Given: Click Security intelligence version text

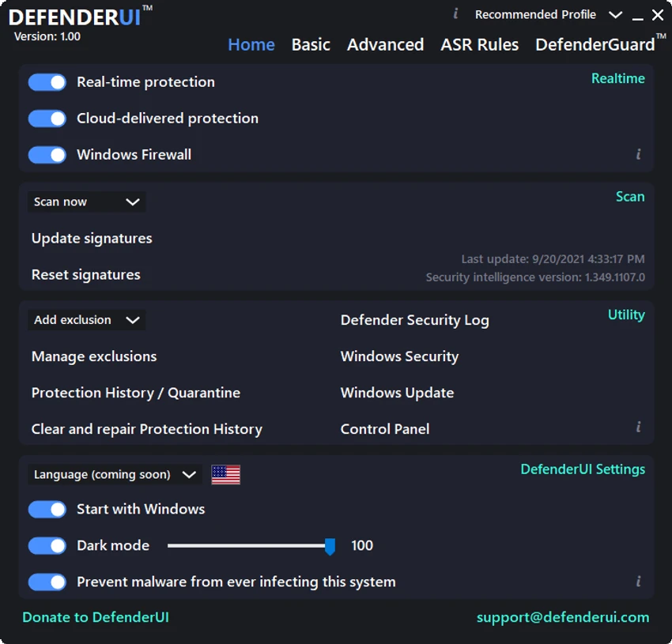Looking at the screenshot, I should 535,277.
